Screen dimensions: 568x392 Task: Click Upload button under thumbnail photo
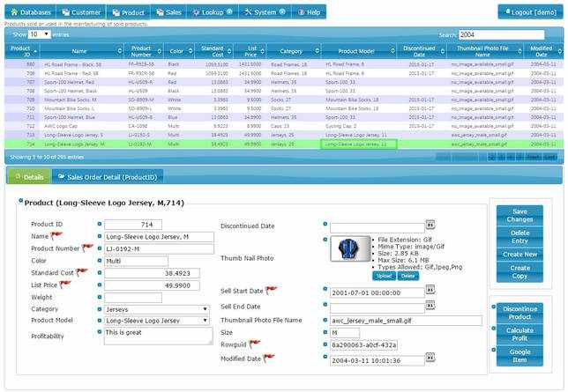(384, 276)
